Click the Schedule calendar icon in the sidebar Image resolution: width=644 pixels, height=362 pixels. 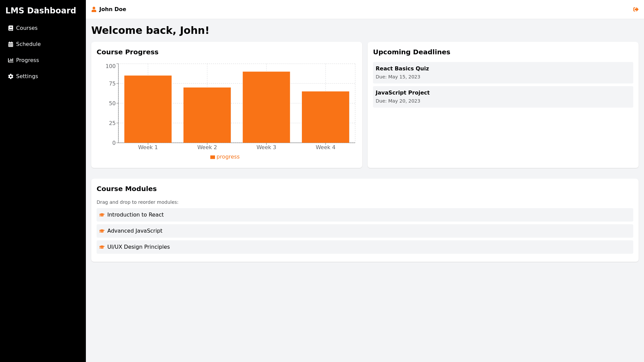pyautogui.click(x=11, y=44)
